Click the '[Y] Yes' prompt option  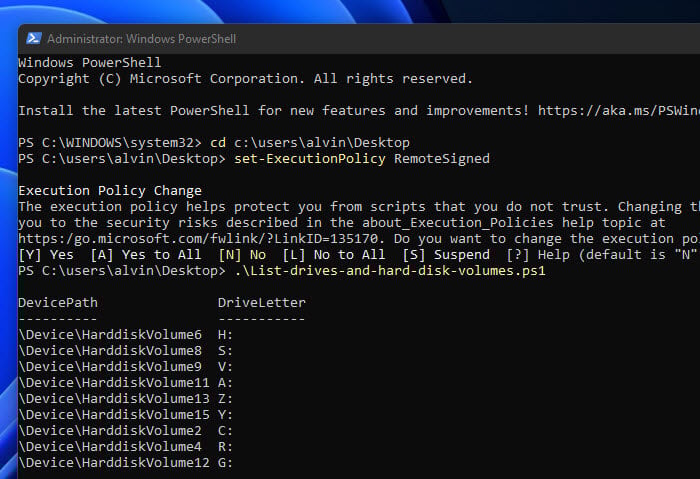[46, 255]
